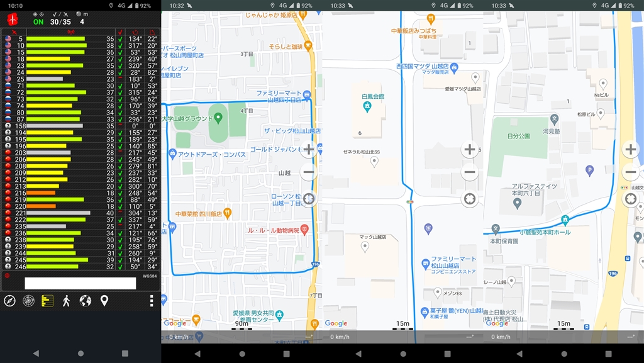The image size is (644, 363).
Task: Sort by used-in-fix checkmark column header
Action: tap(120, 32)
